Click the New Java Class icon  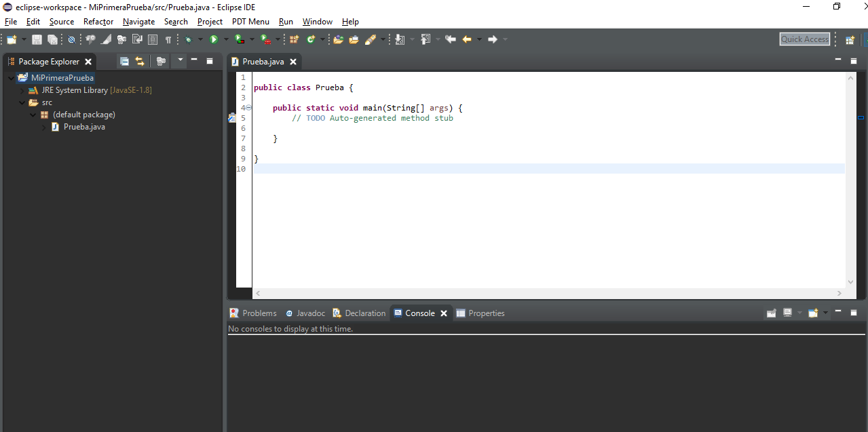pyautogui.click(x=310, y=40)
